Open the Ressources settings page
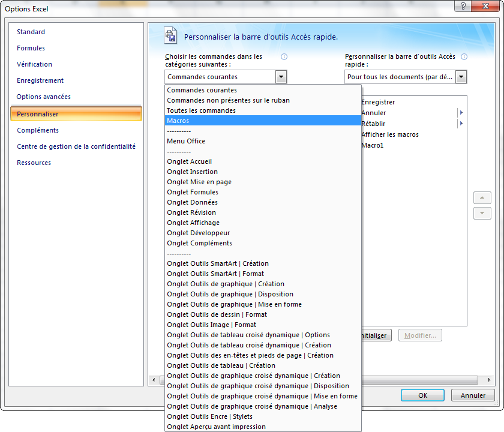Viewport: 504px width, 432px height. 33,163
